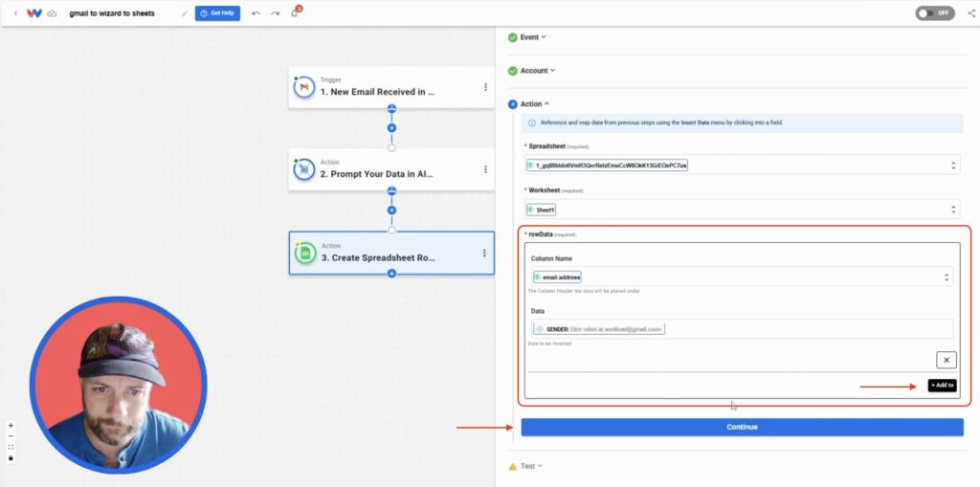Viewport: 980px width, 487px height.
Task: Select the SENDER data tag
Action: tap(599, 329)
